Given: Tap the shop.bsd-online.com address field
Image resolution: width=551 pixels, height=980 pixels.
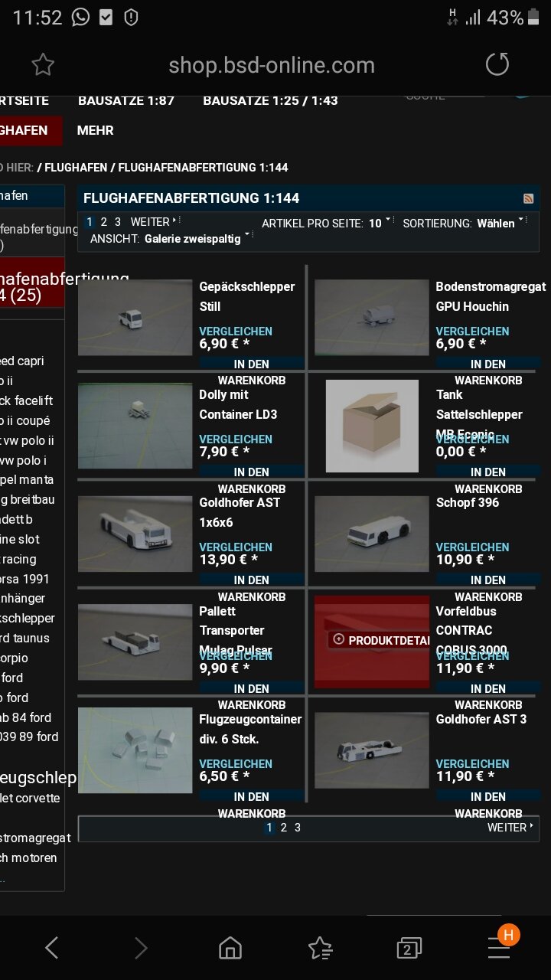Looking at the screenshot, I should [272, 65].
